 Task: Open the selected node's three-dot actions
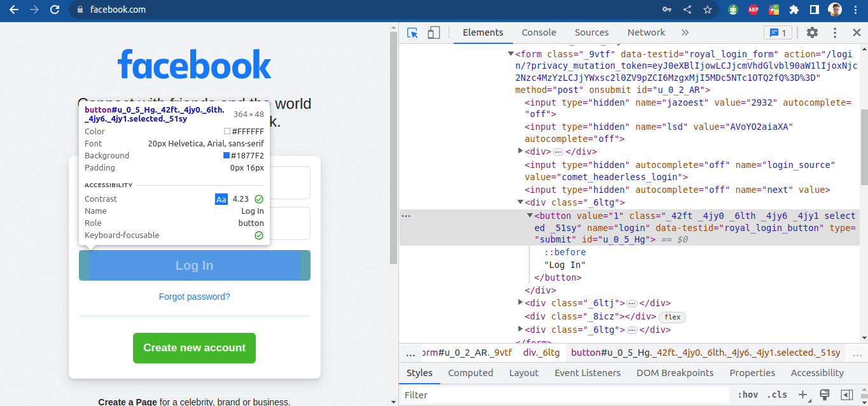406,216
